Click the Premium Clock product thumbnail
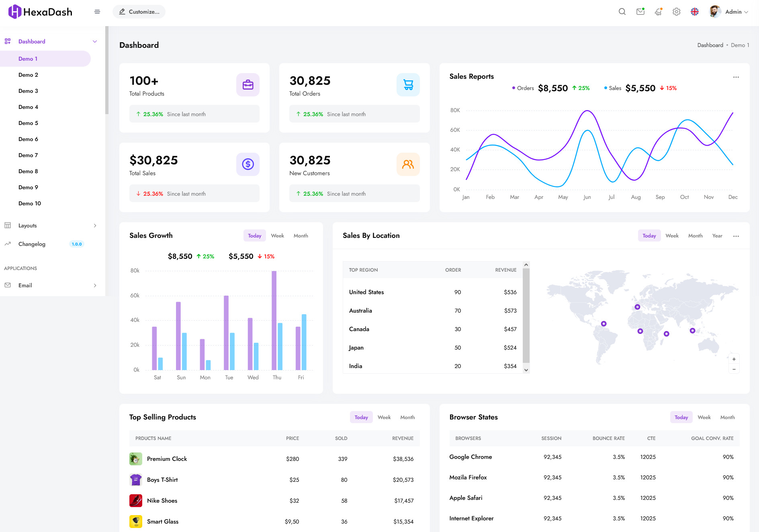This screenshot has height=532, width=759. pos(135,458)
